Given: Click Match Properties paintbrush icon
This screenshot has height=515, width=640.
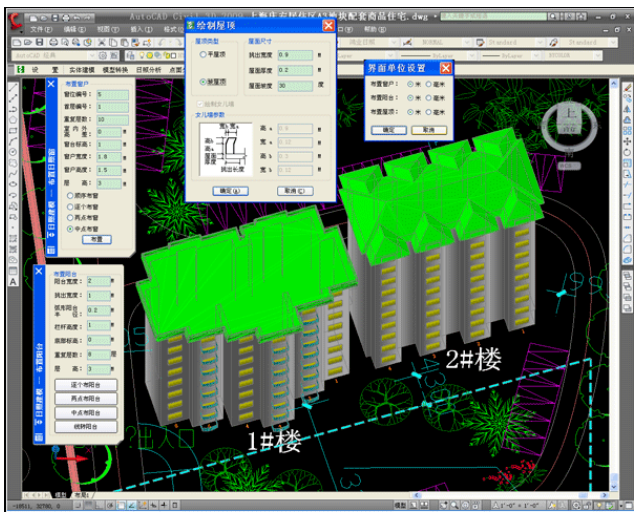Looking at the screenshot, I should pyautogui.click(x=147, y=42).
